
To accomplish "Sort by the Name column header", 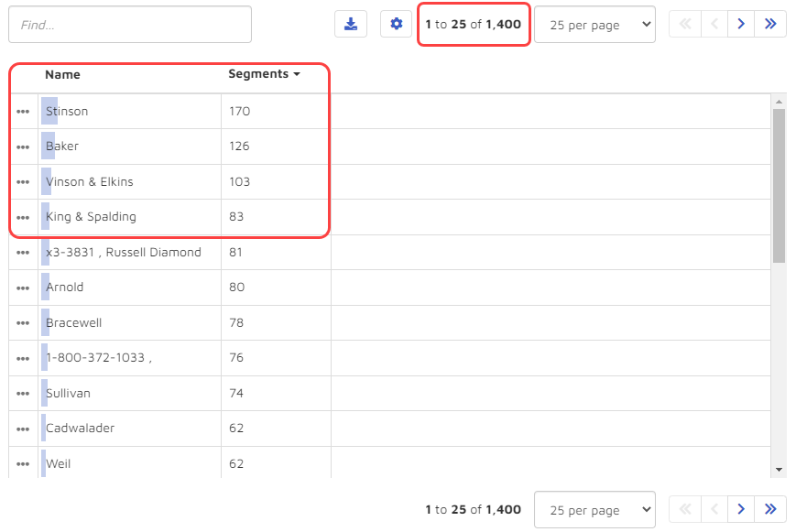I will (62, 74).
